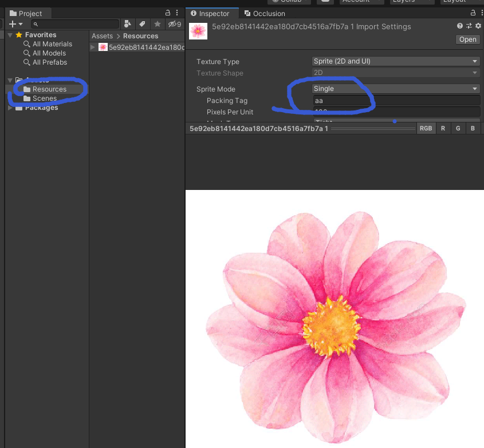Screen dimensions: 484x448
Task: Click the Import Settings asset title
Action: tap(311, 27)
